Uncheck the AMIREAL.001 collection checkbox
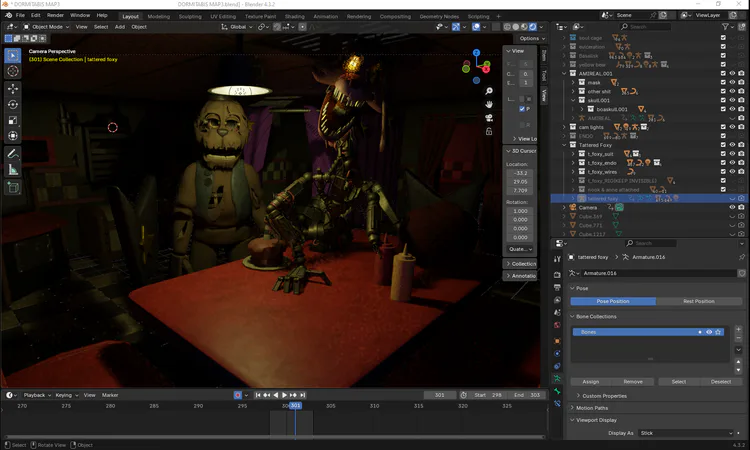 (x=723, y=73)
